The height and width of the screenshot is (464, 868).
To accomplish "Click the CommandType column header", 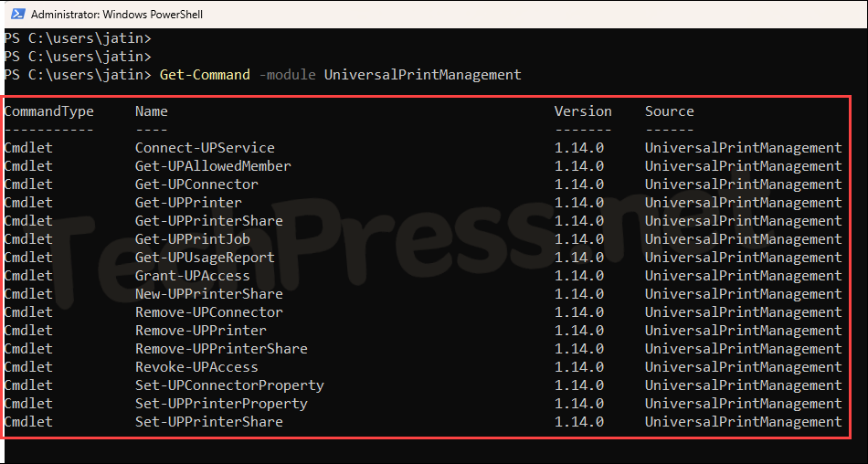I will pyautogui.click(x=49, y=111).
